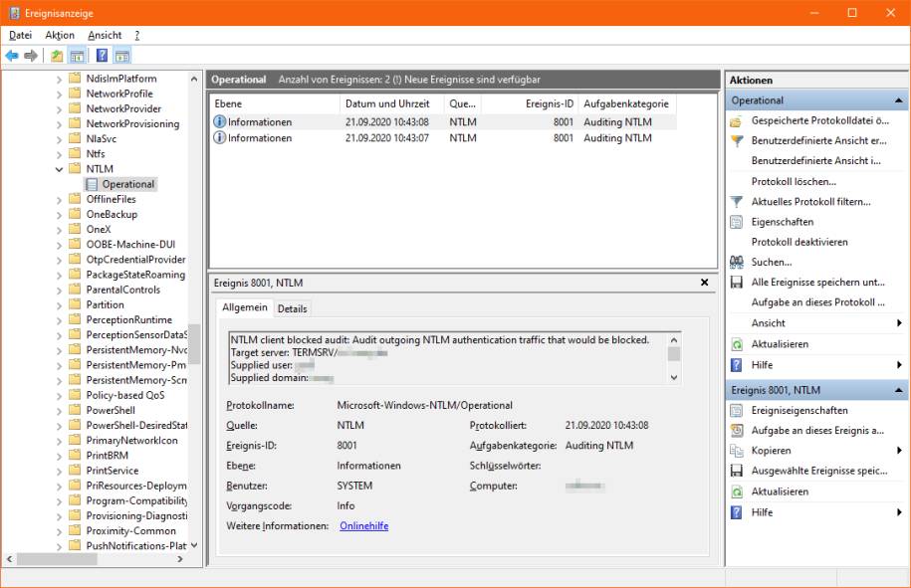Open the Datei menu
The width and height of the screenshot is (911, 588).
[x=20, y=36]
